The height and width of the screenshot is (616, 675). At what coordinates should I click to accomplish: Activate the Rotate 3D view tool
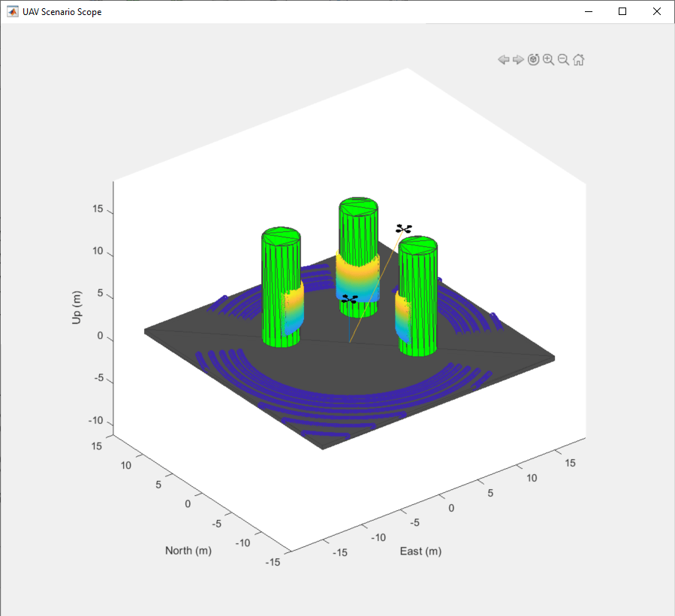point(533,59)
